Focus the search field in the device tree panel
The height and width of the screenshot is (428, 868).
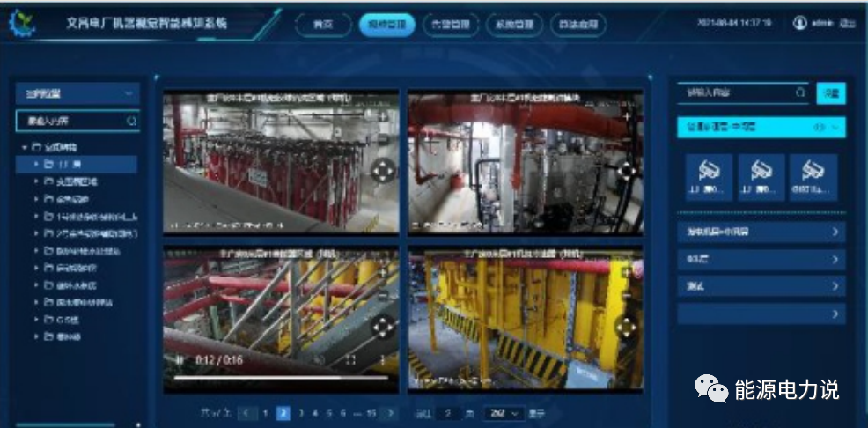[77, 121]
